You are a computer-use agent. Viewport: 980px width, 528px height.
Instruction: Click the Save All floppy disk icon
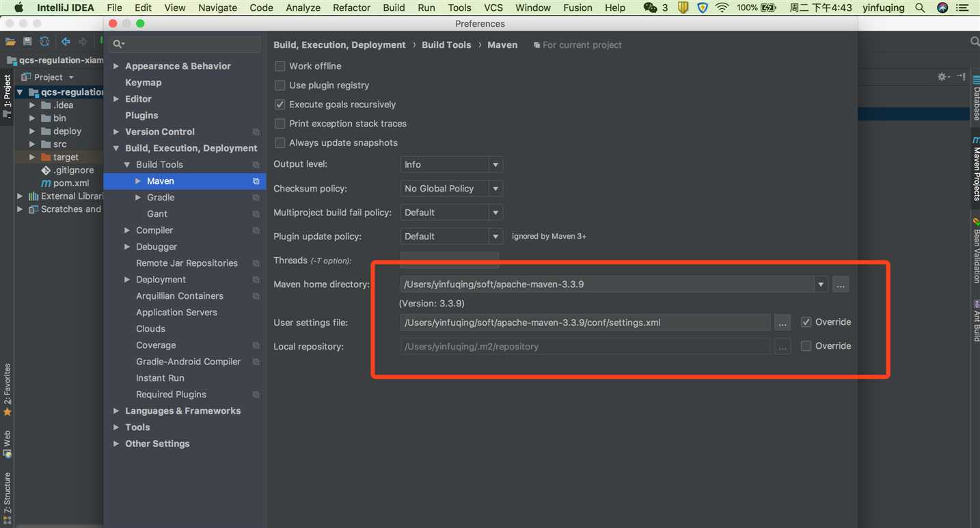click(27, 42)
